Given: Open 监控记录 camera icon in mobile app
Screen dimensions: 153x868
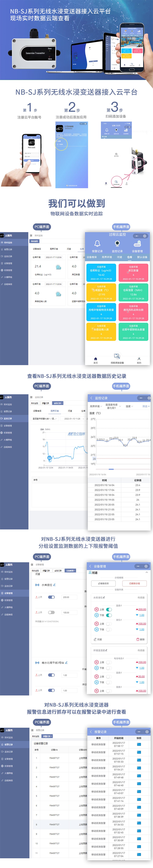Looking at the screenshot, I should (117, 243).
